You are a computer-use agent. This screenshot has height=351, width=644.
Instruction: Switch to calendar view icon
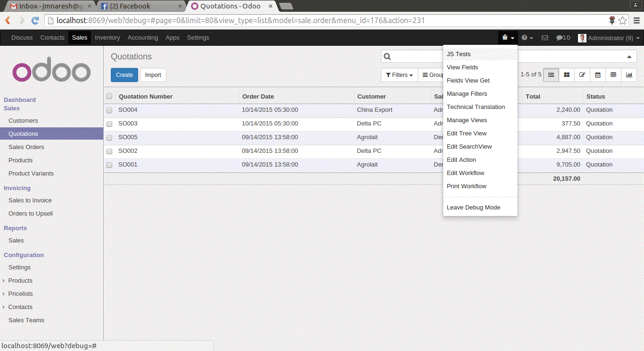598,75
